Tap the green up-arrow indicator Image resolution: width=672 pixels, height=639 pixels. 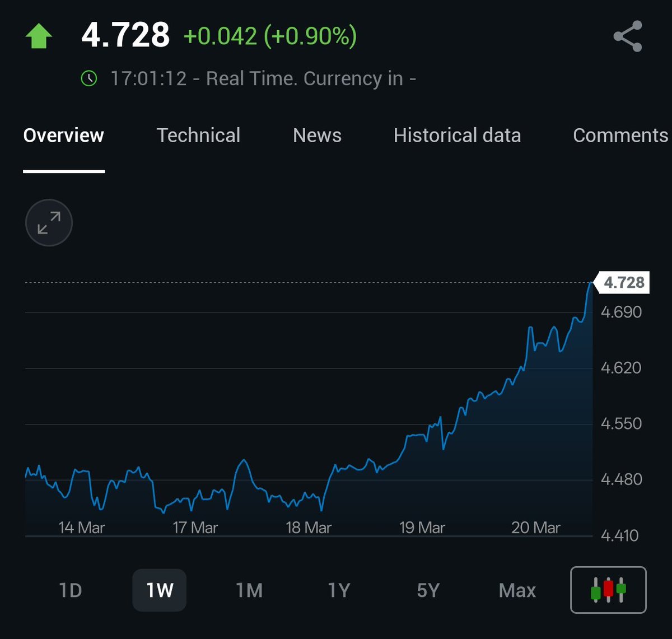[x=39, y=37]
